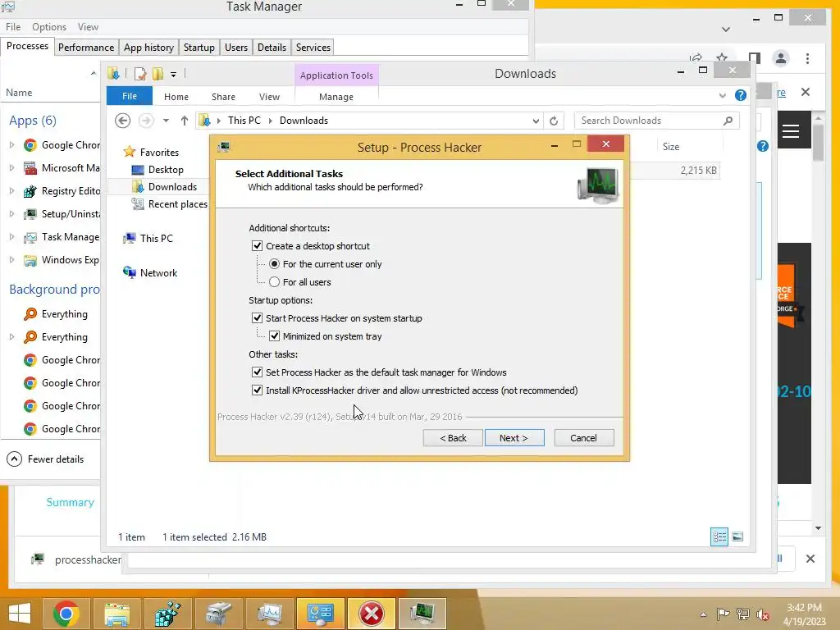This screenshot has width=840, height=630.
Task: Click Explorer back navigation arrow
Action: (123, 121)
